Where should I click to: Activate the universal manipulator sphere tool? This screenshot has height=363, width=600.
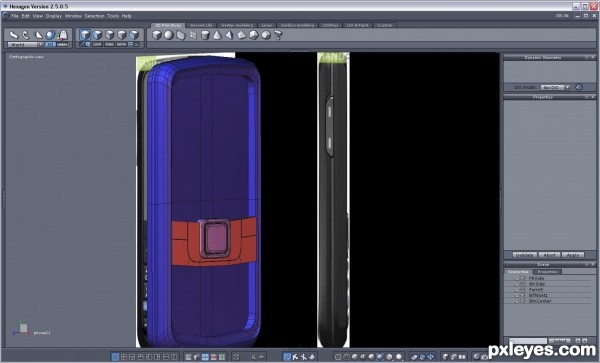click(50, 35)
